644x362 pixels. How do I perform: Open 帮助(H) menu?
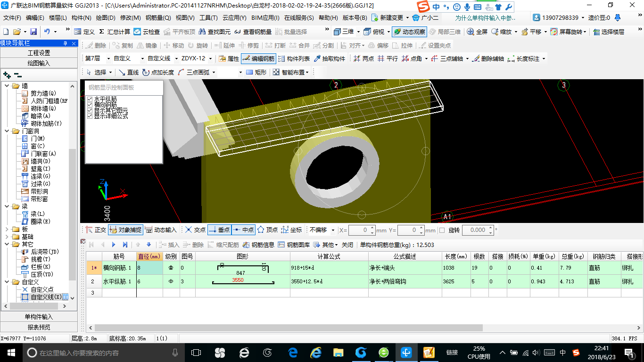pyautogui.click(x=328, y=18)
